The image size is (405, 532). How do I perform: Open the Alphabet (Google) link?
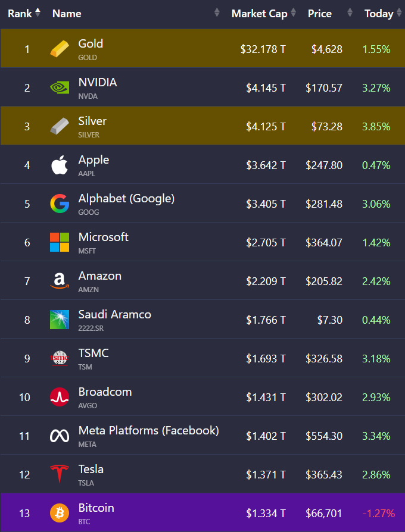126,199
